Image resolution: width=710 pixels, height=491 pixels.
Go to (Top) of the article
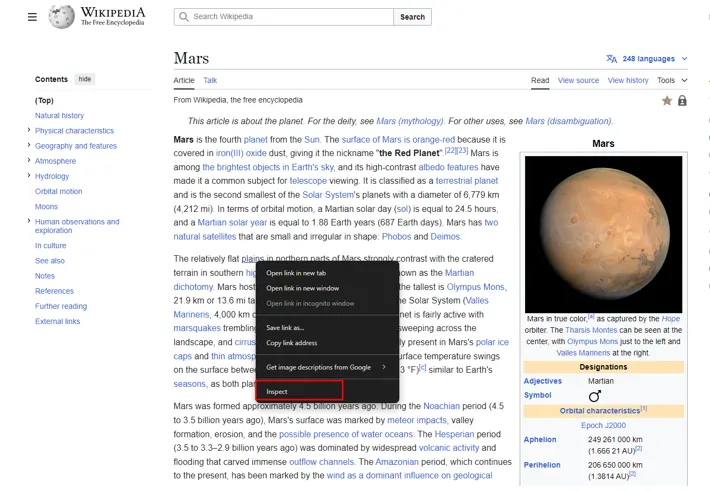44,101
